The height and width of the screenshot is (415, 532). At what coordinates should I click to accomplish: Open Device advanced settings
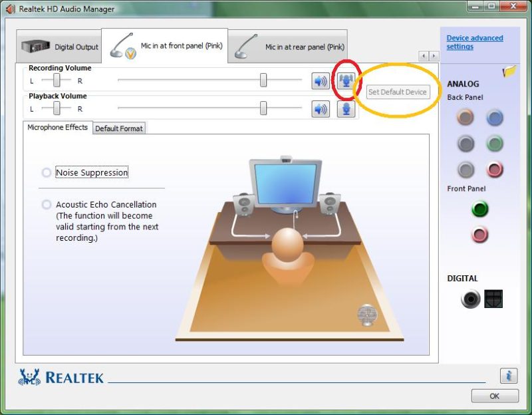(473, 42)
